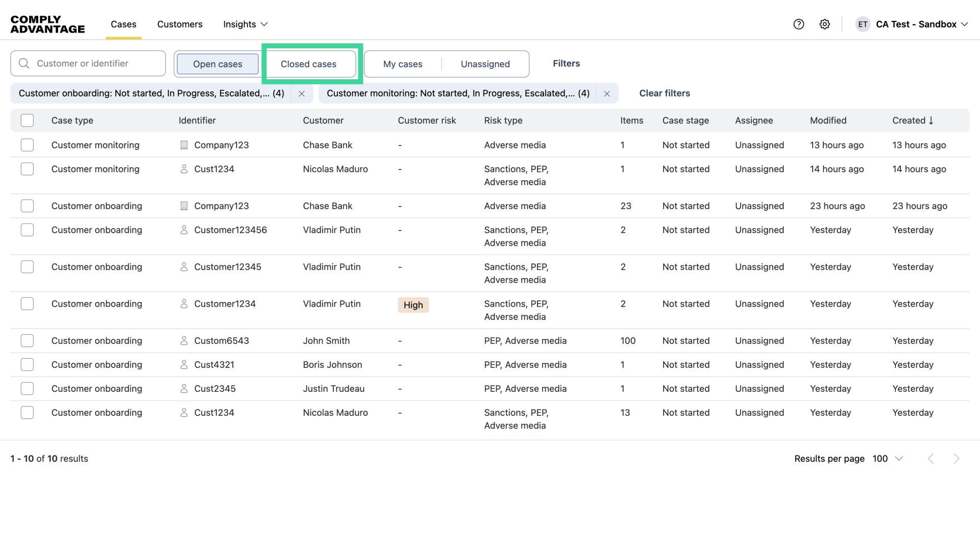Open the CA Test - Sandbox account dropdown

coord(921,24)
